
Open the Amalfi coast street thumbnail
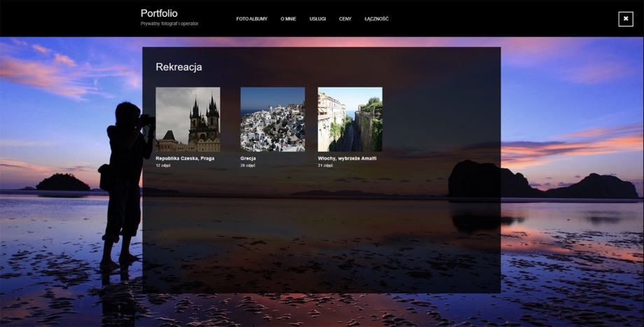350,119
